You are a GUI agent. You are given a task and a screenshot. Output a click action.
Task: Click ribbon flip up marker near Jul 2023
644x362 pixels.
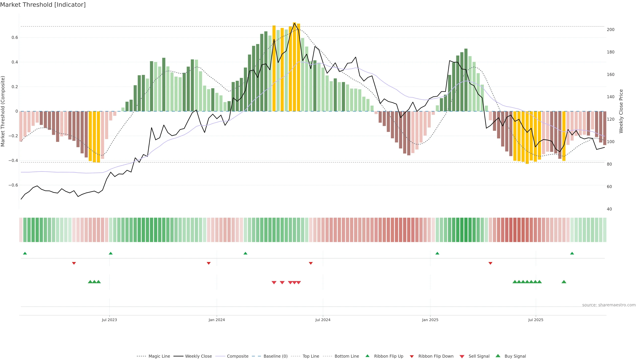click(111, 253)
